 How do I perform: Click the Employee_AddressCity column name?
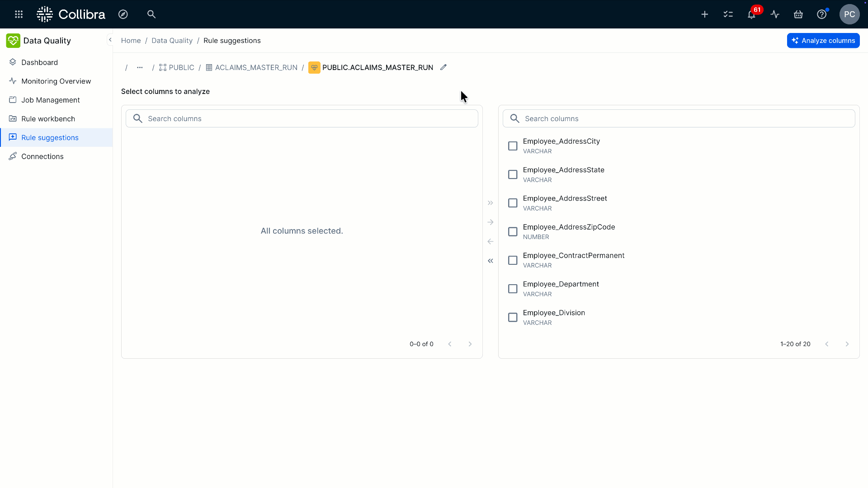coord(561,141)
